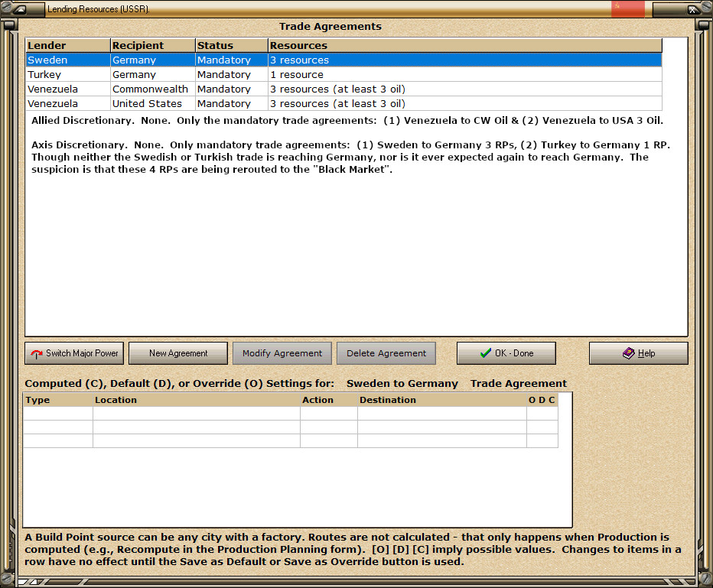
Task: Click the Action column header
Action: [x=329, y=400]
